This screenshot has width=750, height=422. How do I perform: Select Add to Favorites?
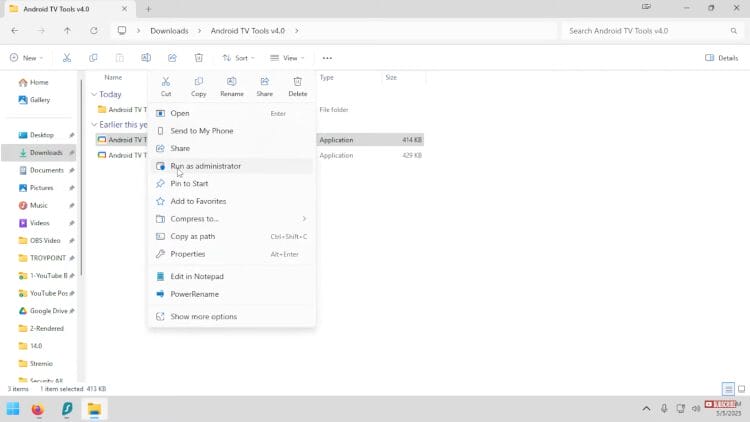pos(232,201)
